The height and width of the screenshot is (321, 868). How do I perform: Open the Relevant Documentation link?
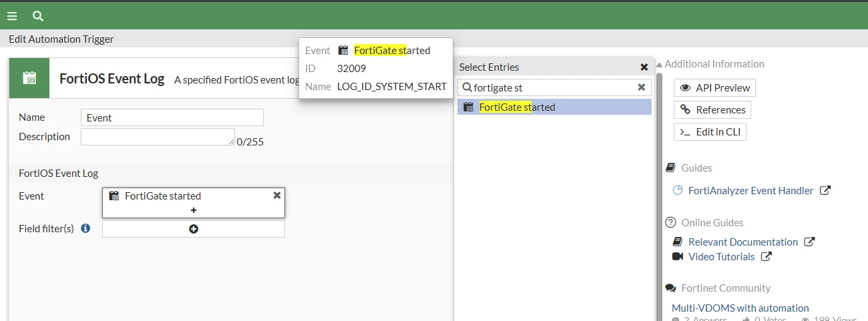tap(743, 242)
